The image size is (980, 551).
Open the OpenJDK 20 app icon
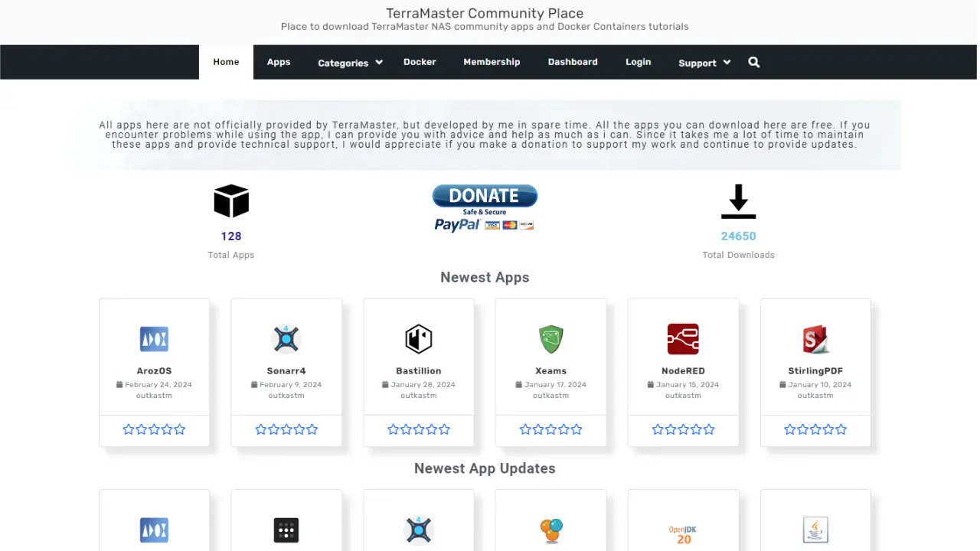coord(683,533)
